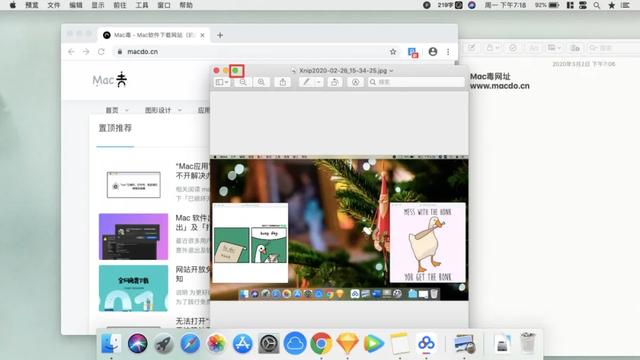The image size is (640, 360).
Task: Close the Mac毒 Chrome tab
Action: [202, 35]
